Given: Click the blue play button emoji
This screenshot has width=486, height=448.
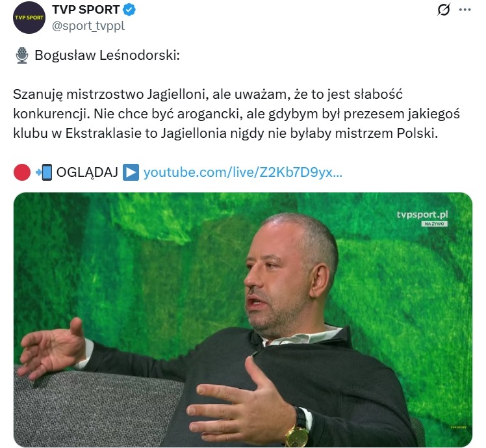Looking at the screenshot, I should tap(131, 172).
